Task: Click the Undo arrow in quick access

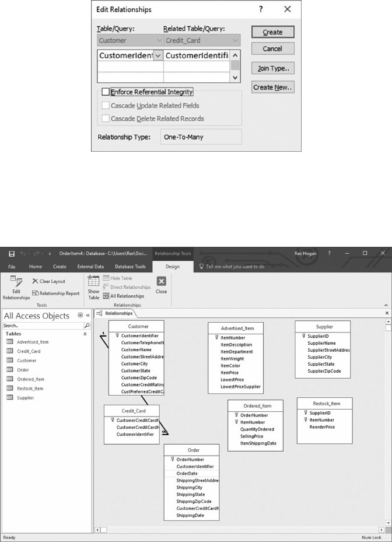Action: pyautogui.click(x=23, y=254)
